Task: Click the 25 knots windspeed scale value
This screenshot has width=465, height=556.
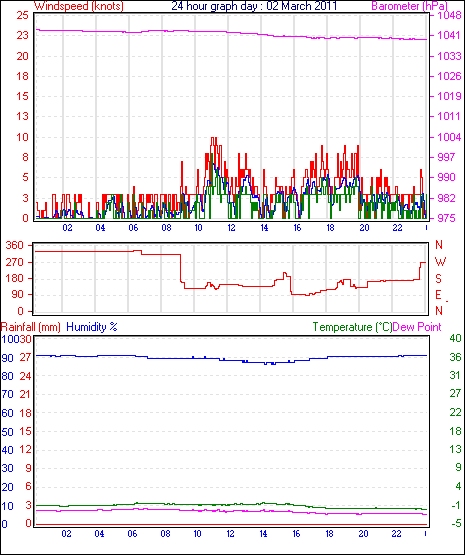Action: coord(22,15)
